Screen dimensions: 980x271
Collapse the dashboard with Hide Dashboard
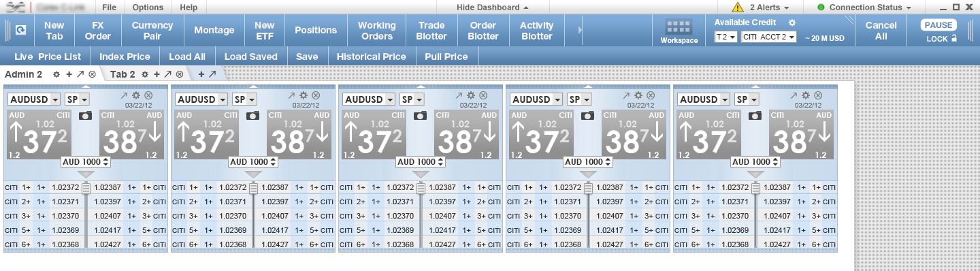pyautogui.click(x=492, y=7)
